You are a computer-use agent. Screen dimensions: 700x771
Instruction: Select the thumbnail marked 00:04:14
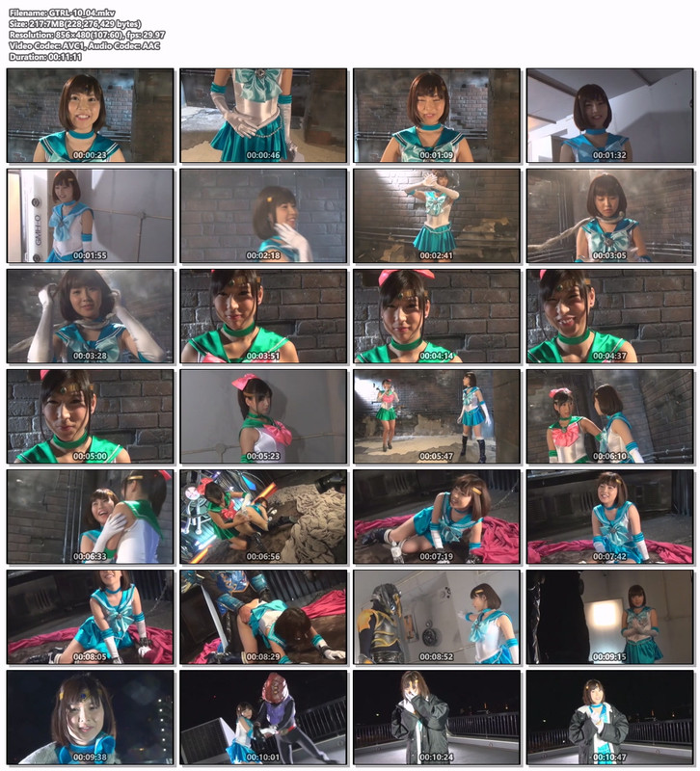437,316
